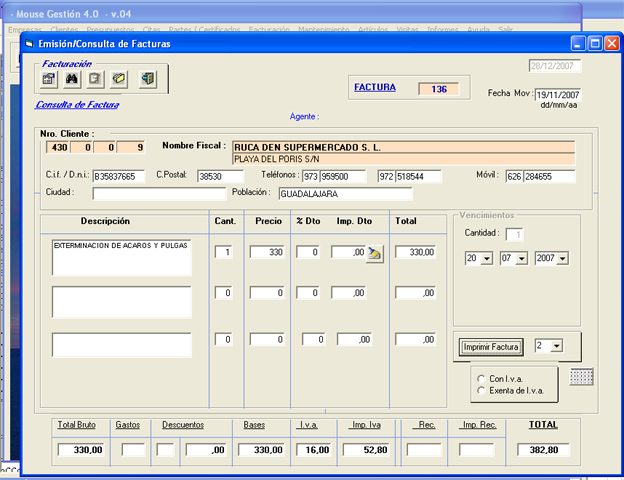The width and height of the screenshot is (624, 480).
Task: Click the exit door icon
Action: [148, 79]
